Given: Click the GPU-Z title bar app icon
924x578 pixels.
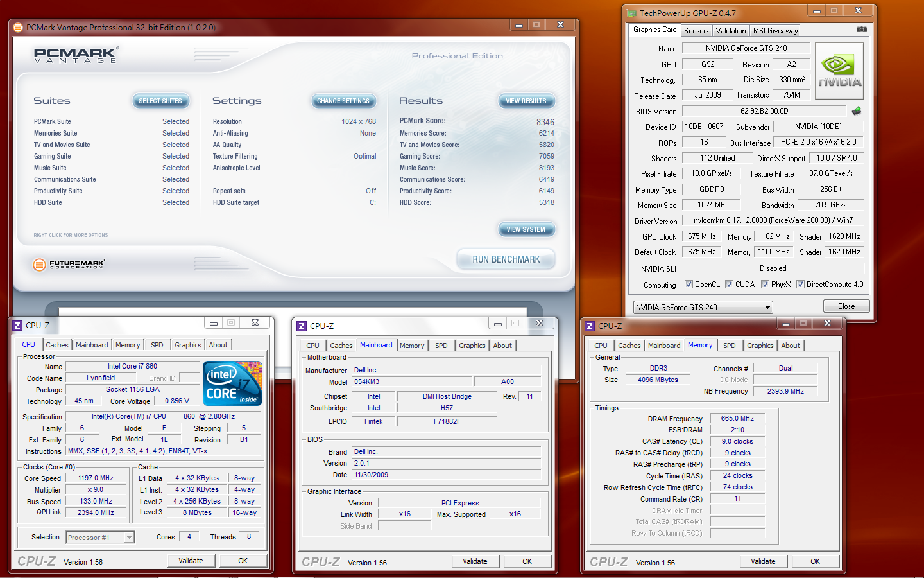Looking at the screenshot, I should tap(632, 13).
